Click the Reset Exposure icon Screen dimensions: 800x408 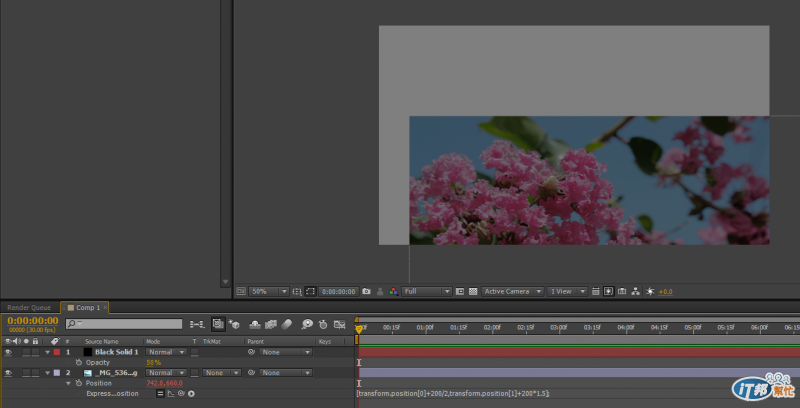click(x=650, y=291)
